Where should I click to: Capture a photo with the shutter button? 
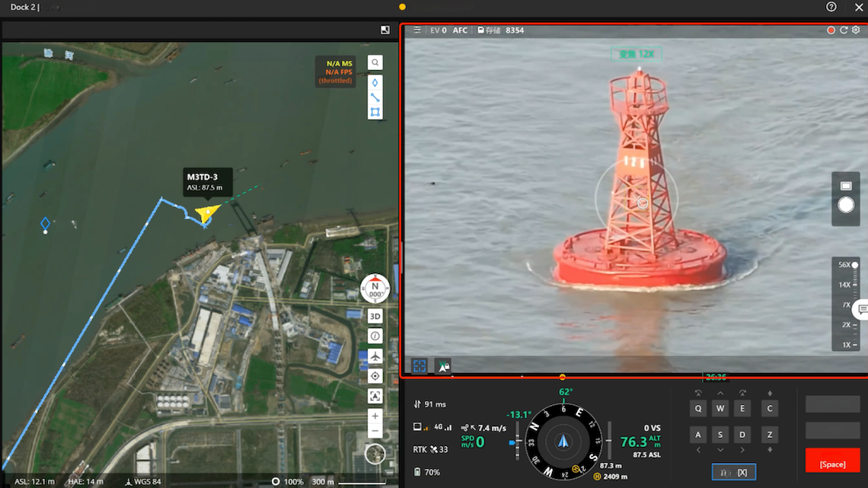pyautogui.click(x=845, y=204)
